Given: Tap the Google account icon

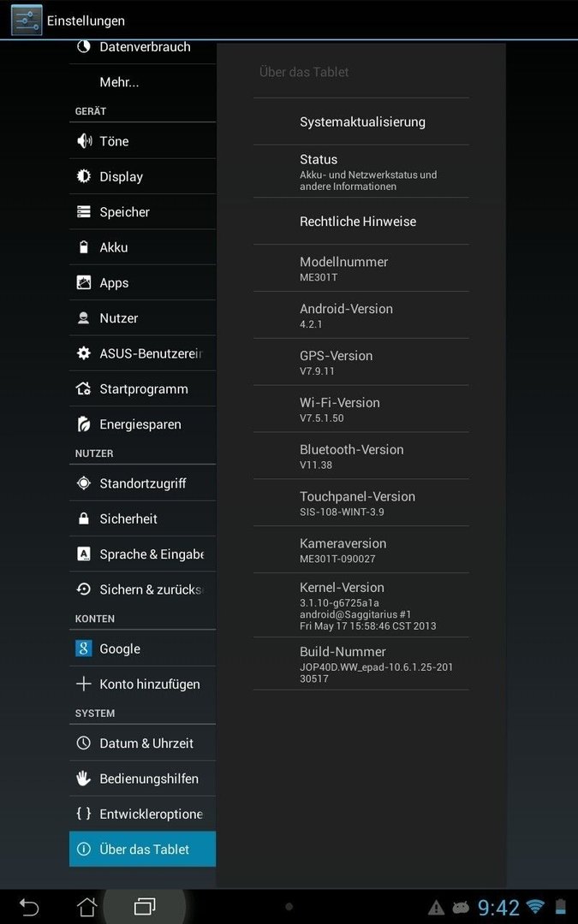Looking at the screenshot, I should tap(84, 649).
